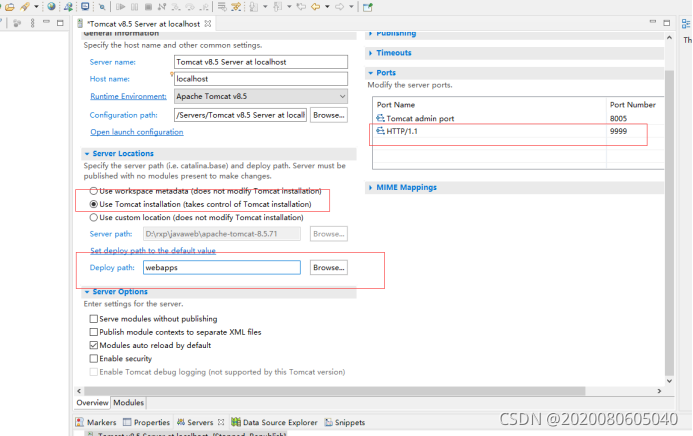Screen dimensions: 693x436
Task: Click the horizontal scrollbar of the editor
Action: 335,391
